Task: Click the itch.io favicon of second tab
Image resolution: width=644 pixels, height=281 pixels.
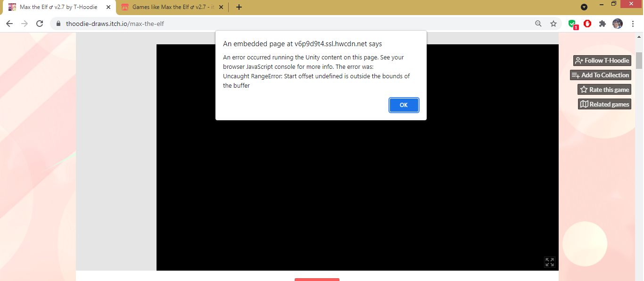Action: click(x=125, y=7)
